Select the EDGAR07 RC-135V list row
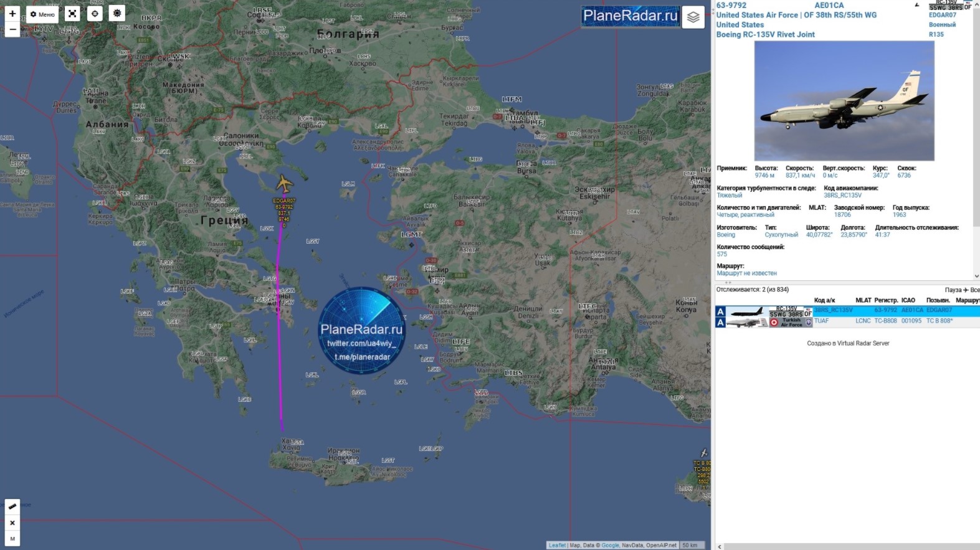The image size is (980, 550). click(847, 311)
